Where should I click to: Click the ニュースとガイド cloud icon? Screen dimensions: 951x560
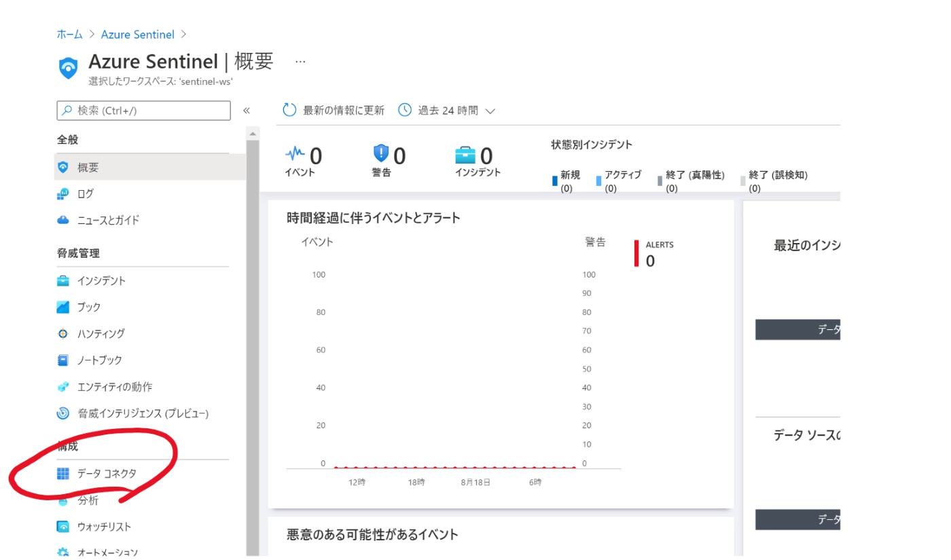[63, 220]
